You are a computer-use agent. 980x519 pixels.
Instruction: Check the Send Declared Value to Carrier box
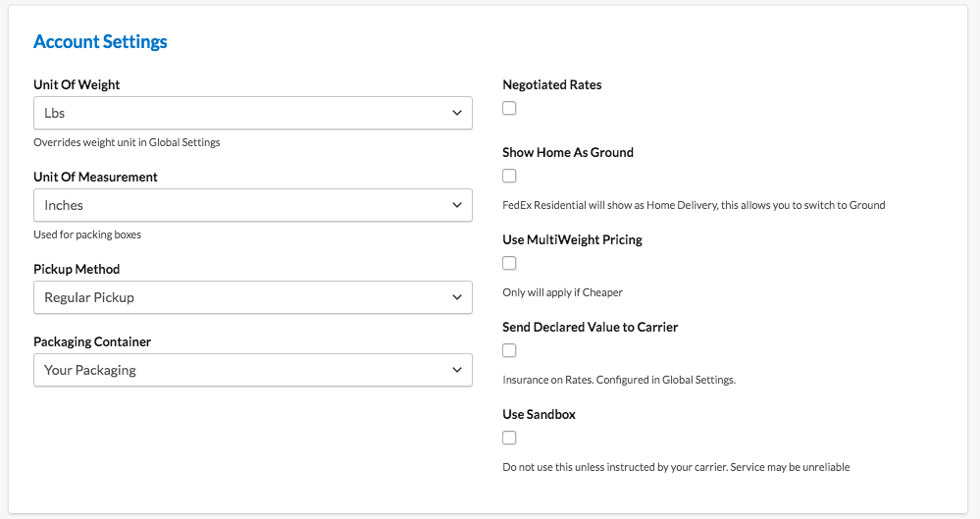click(509, 350)
